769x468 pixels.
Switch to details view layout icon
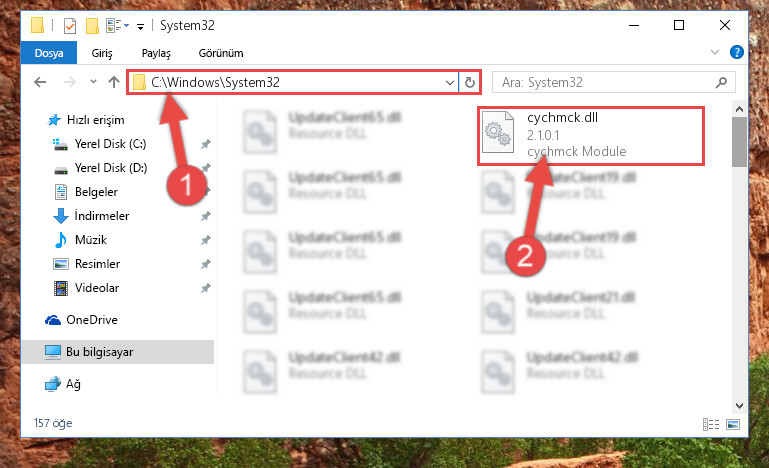(711, 424)
